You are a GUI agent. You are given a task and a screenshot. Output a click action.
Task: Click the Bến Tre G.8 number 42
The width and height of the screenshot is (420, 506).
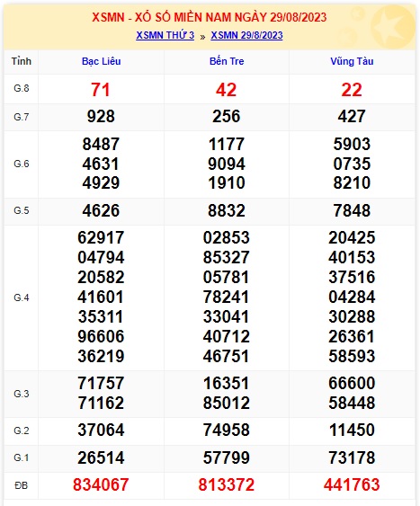coord(227,89)
